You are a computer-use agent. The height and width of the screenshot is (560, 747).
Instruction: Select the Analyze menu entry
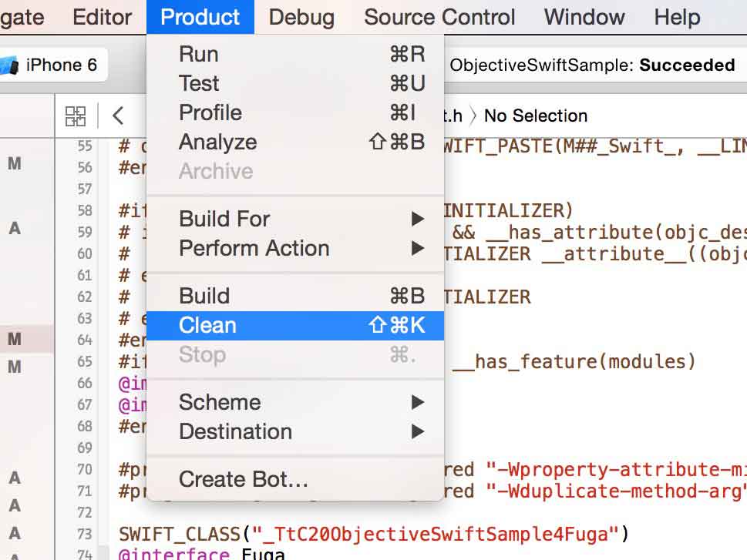pos(295,142)
